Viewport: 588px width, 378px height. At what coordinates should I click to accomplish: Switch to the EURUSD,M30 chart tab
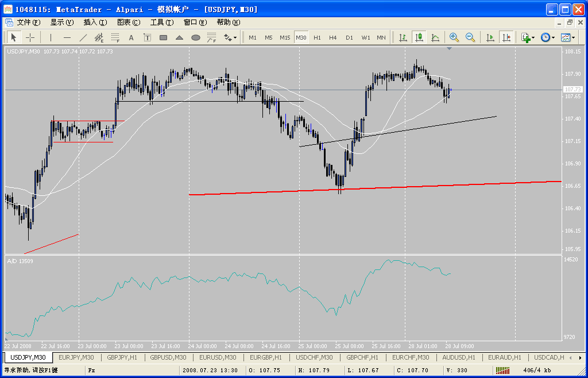218,357
